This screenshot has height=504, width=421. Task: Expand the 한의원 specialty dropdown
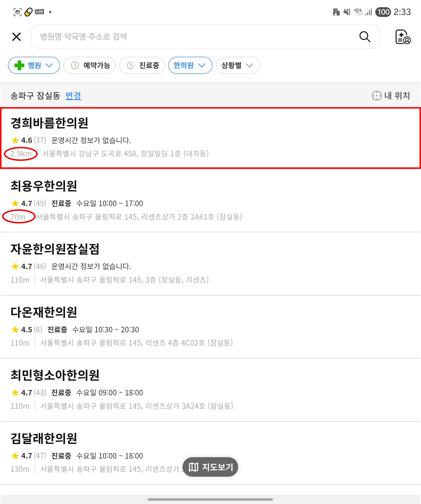click(190, 65)
